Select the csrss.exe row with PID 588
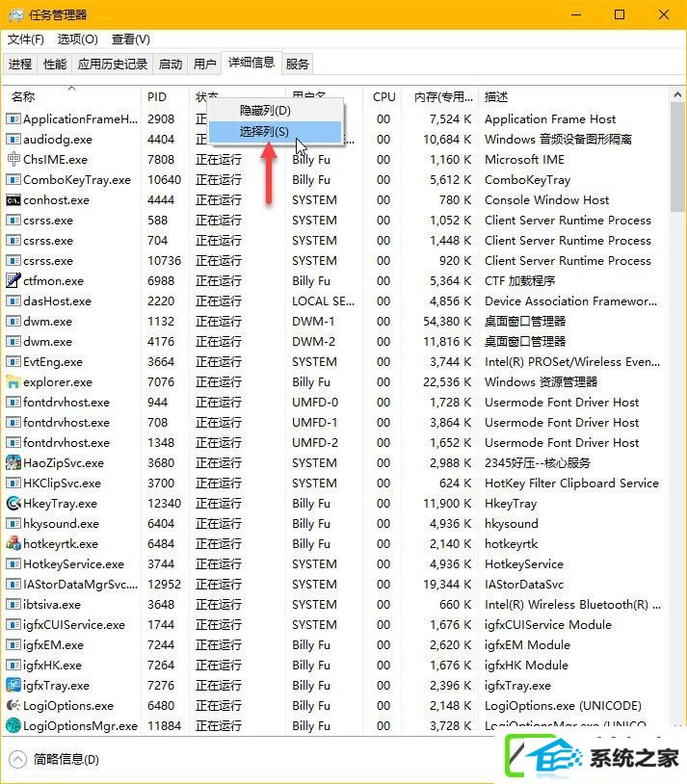 [x=335, y=220]
